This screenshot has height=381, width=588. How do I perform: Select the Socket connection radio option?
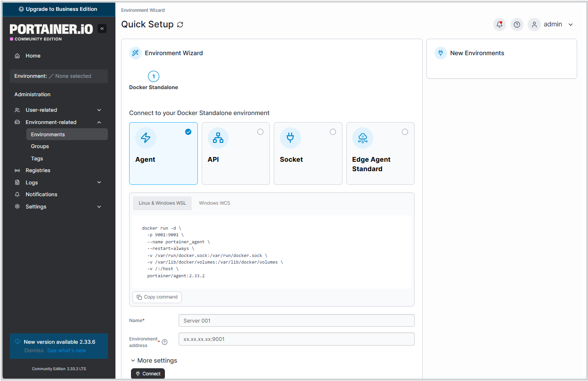tap(333, 132)
